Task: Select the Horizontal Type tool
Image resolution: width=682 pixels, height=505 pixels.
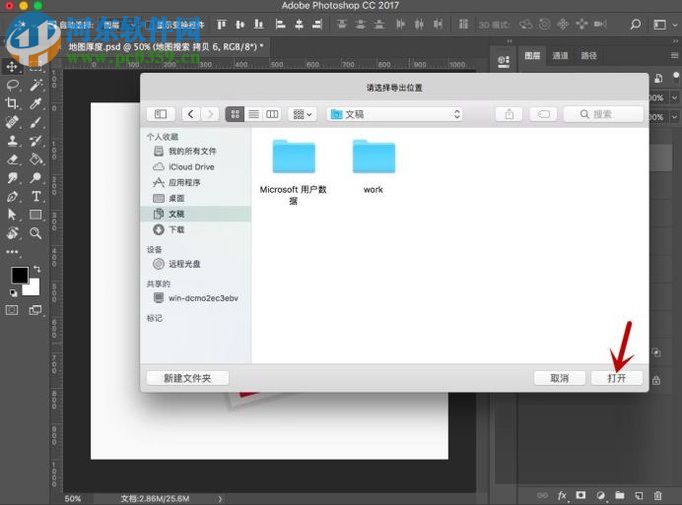Action: coord(36,196)
